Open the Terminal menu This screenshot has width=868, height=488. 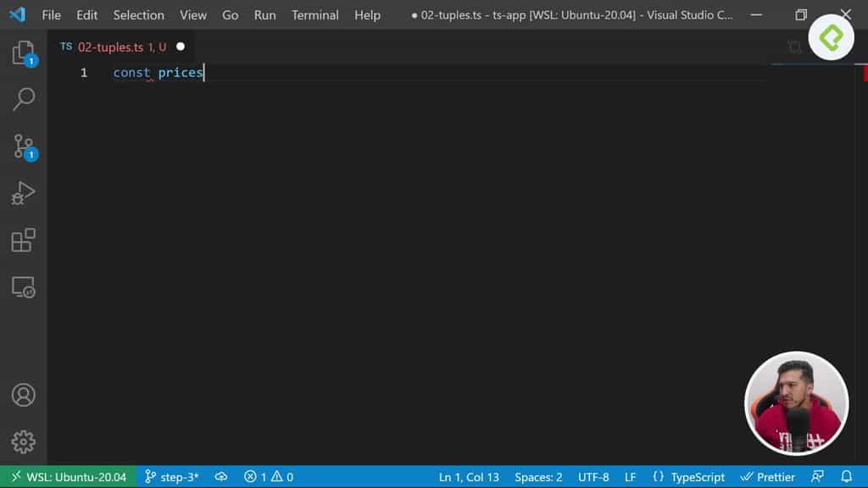[x=314, y=14]
